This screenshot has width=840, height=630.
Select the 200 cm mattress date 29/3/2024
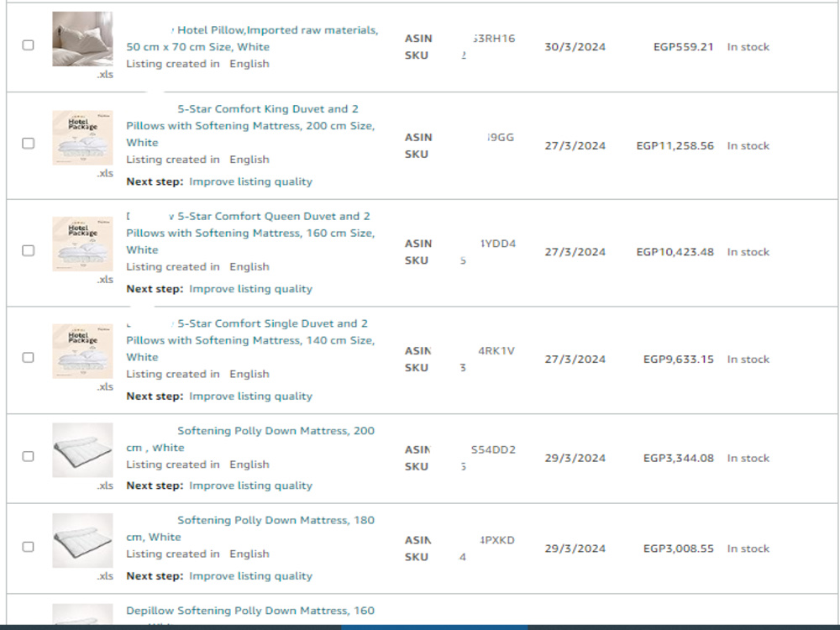[x=575, y=458]
